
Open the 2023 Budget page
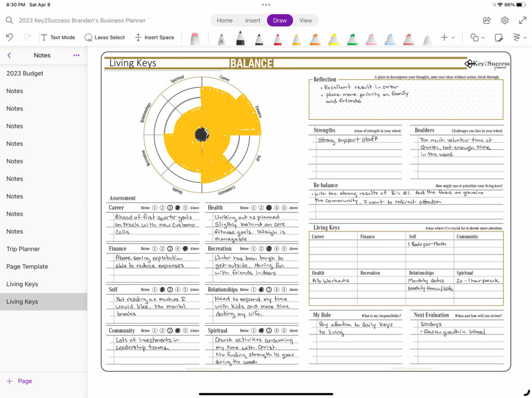44,73
